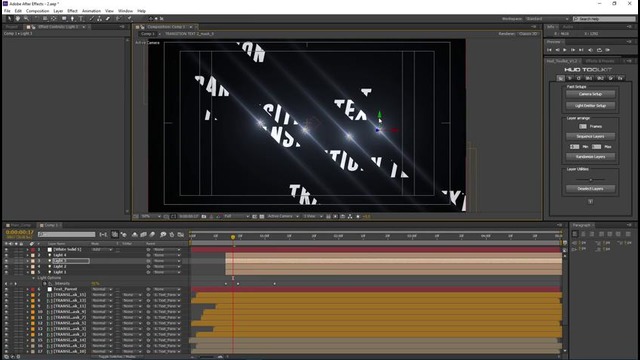The image size is (640, 360).
Task: Take snapshot using camera icon in viewer
Action: tap(204, 216)
